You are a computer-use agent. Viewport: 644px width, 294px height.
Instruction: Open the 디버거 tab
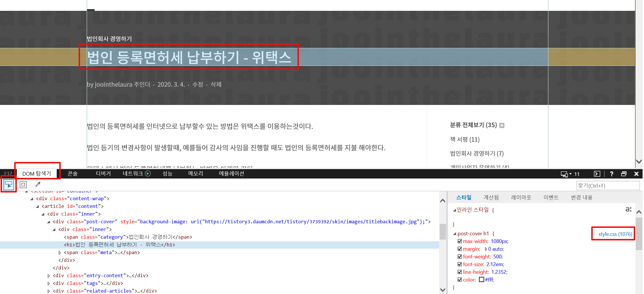coord(103,173)
